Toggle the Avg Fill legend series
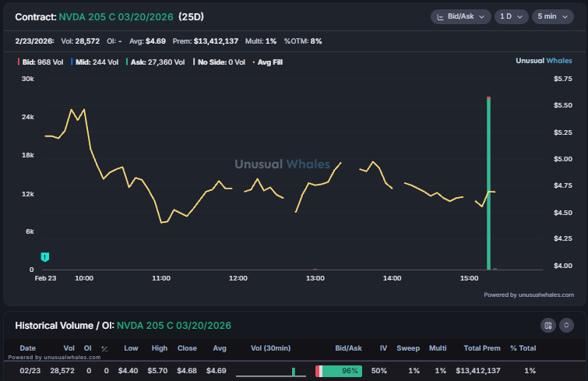 [268, 62]
